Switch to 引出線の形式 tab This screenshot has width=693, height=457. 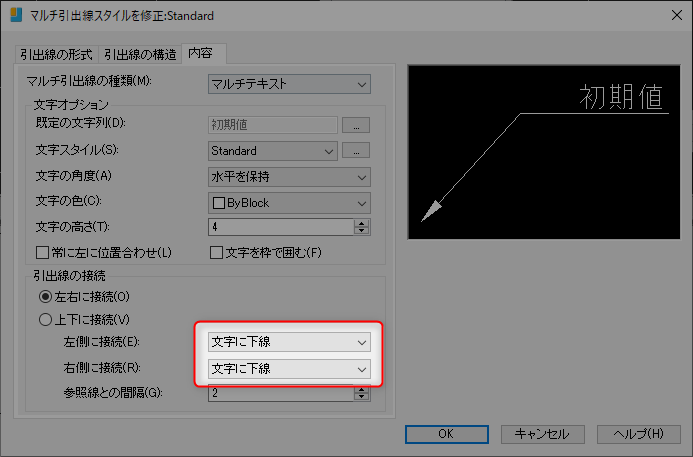coord(56,54)
